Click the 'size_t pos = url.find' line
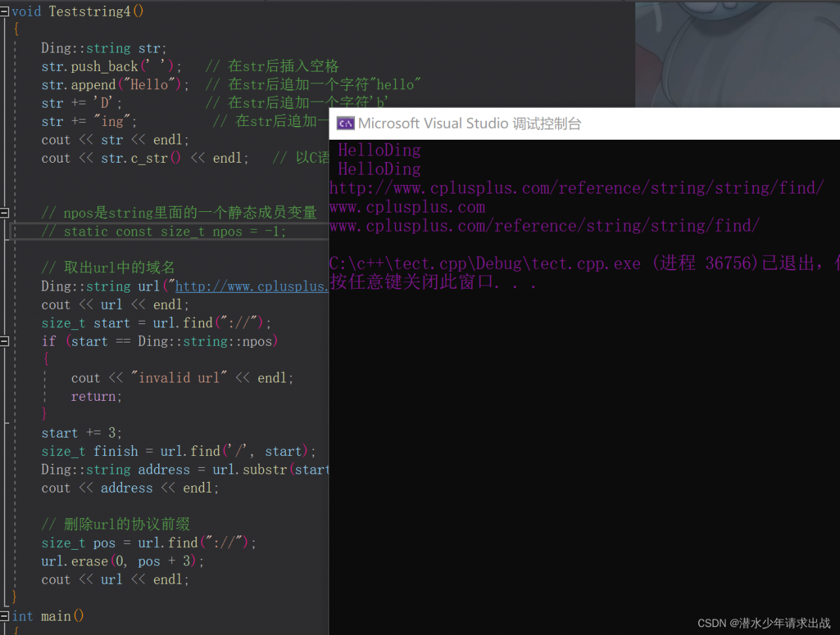840x635 pixels. [x=149, y=543]
